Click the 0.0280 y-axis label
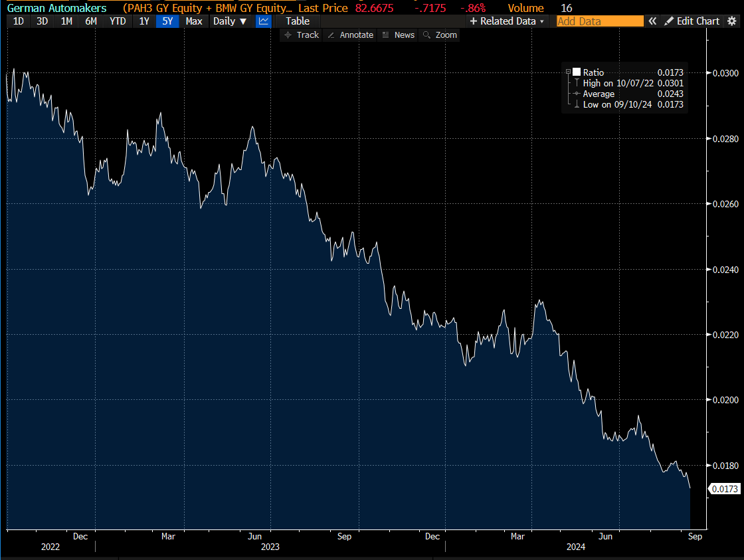Image resolution: width=744 pixels, height=560 pixels. (725, 139)
